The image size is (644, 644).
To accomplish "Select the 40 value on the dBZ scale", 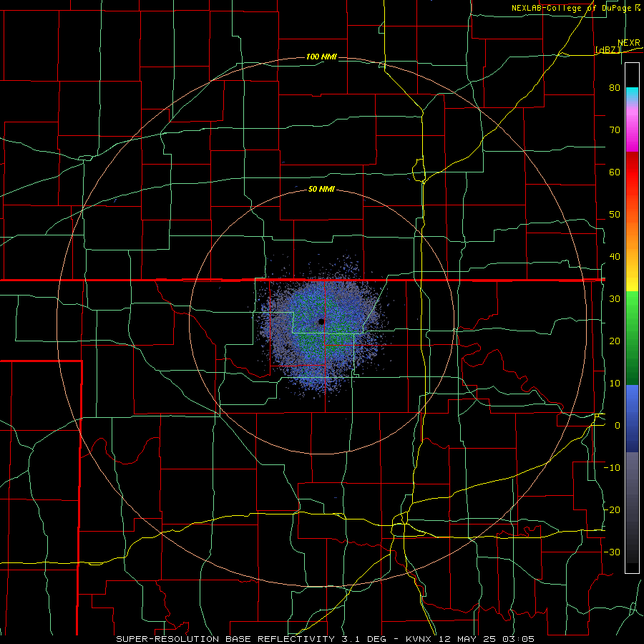I will [x=615, y=257].
